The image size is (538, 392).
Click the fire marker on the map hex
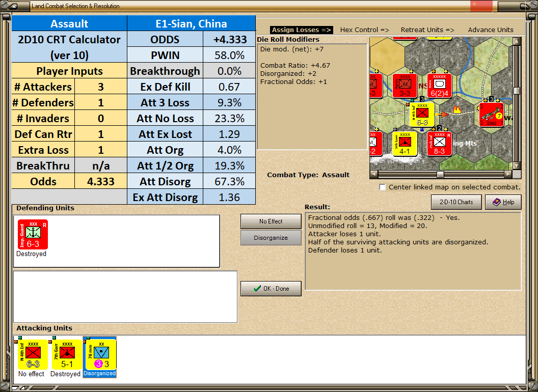[x=457, y=110]
